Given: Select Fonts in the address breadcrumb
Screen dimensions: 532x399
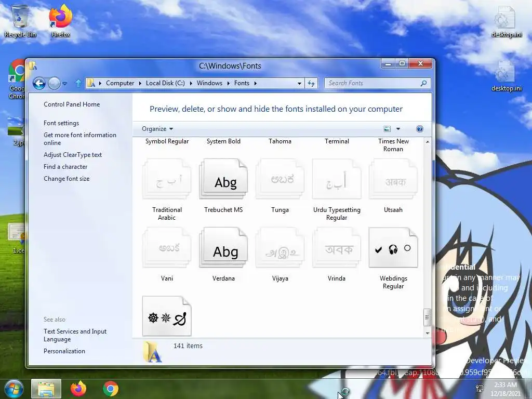Looking at the screenshot, I should coord(242,83).
